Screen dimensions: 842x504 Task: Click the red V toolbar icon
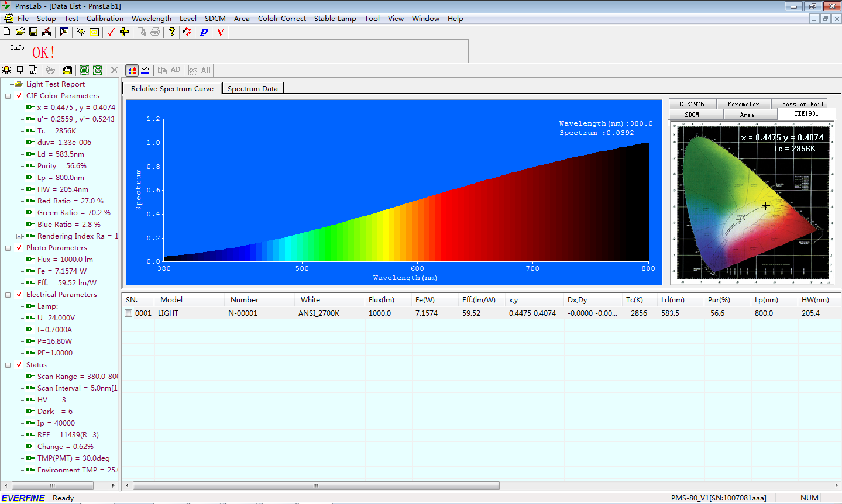[221, 32]
